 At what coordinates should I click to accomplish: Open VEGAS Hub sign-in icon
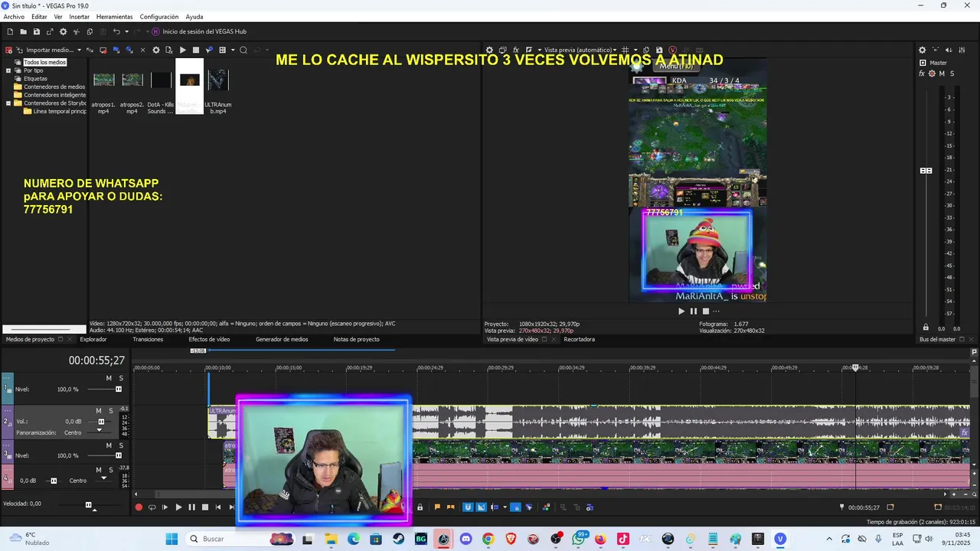[x=155, y=31]
